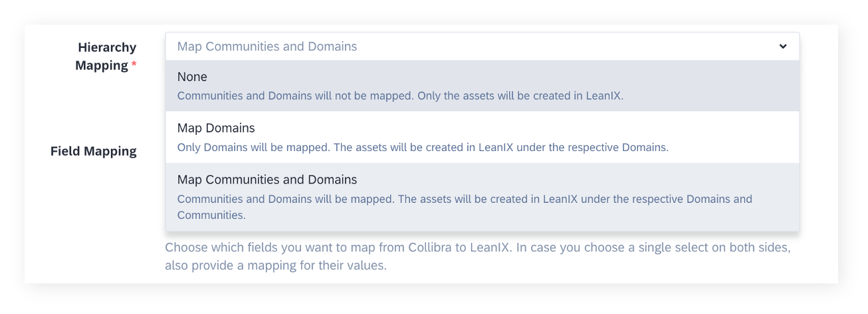Image resolution: width=868 pixels, height=314 pixels.
Task: Click 'also provide a mapping for their values' text
Action: tap(275, 266)
